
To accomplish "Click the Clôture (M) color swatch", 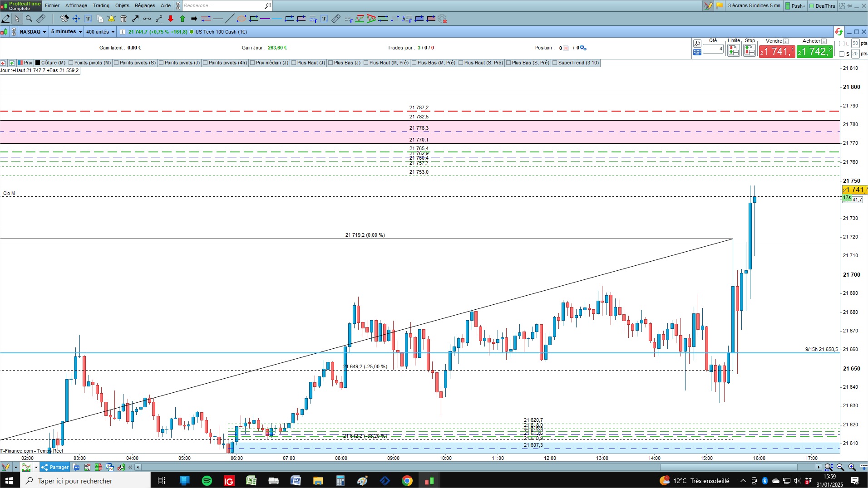I will pos(38,63).
